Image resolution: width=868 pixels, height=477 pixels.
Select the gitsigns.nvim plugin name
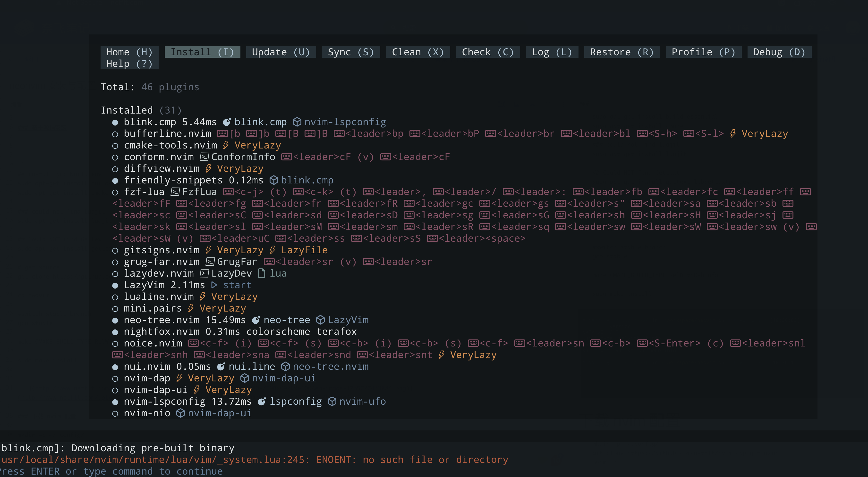(162, 250)
